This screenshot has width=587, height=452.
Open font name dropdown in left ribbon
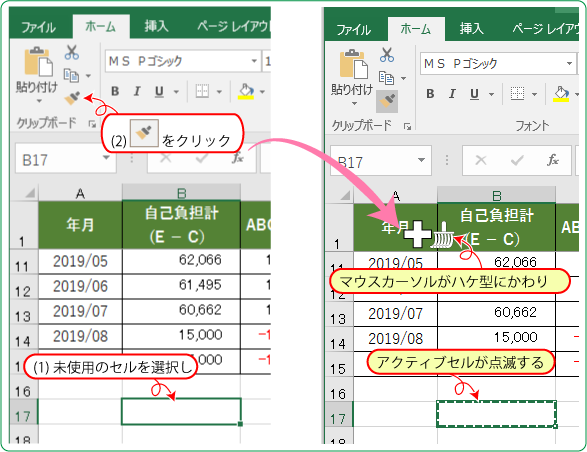[254, 61]
